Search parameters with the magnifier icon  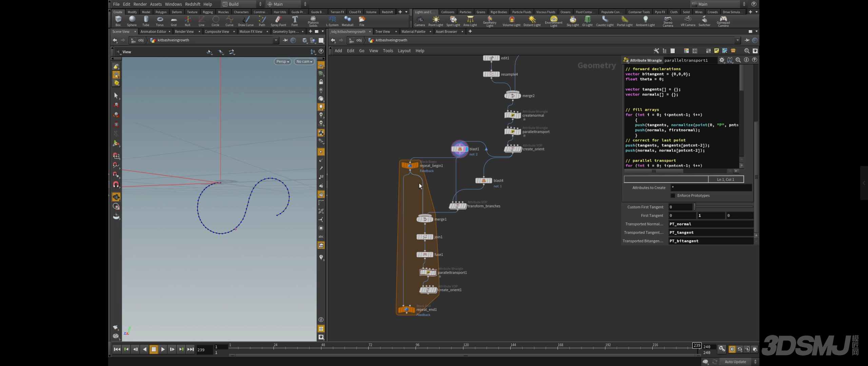738,60
